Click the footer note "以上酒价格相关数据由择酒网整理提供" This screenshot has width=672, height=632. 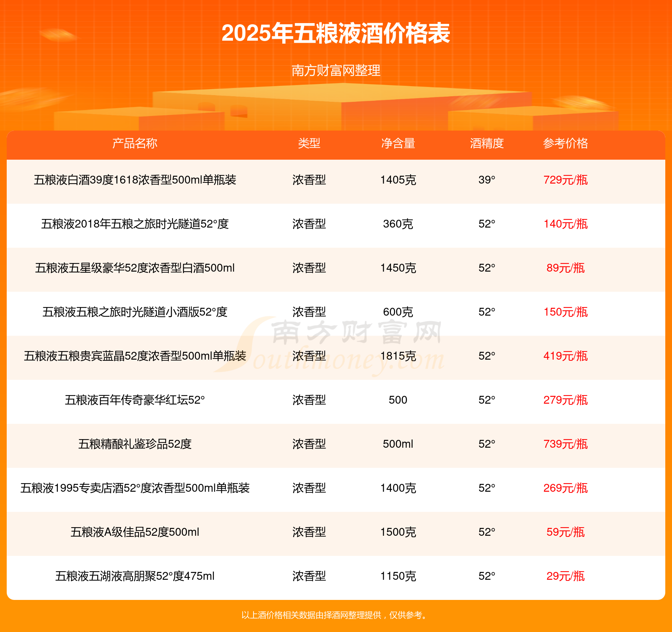coord(311,615)
